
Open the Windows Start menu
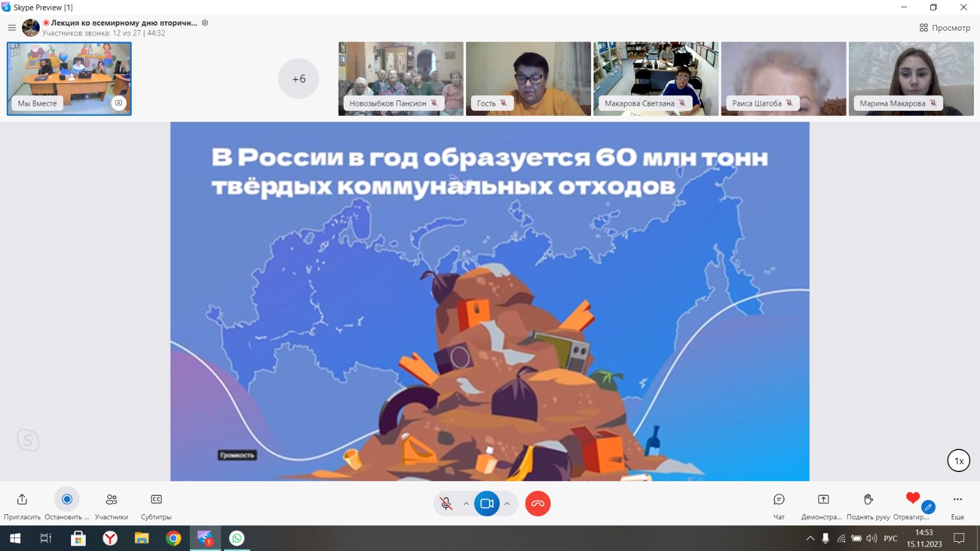tap(15, 538)
